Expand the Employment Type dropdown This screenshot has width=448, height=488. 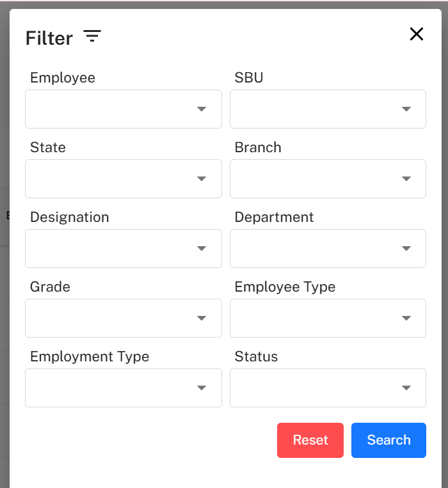124,388
